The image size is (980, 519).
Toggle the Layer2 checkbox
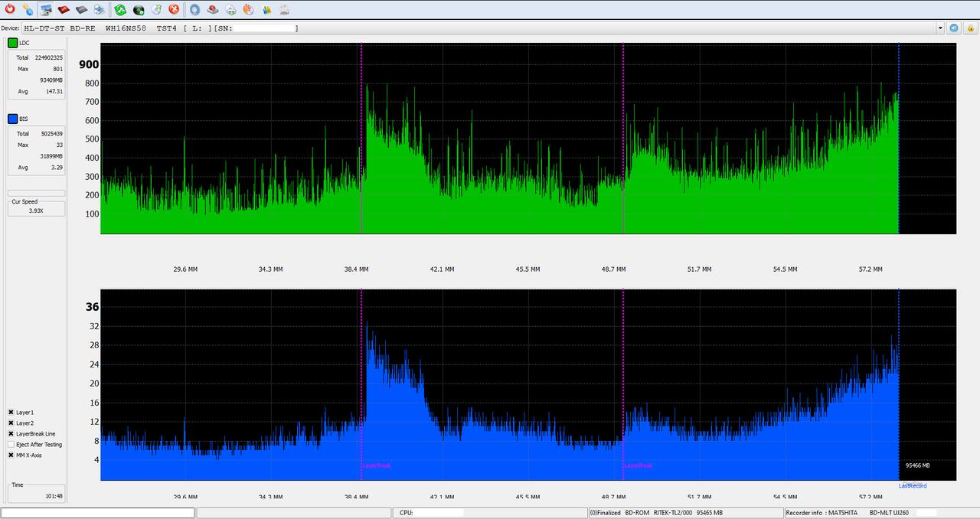click(11, 423)
